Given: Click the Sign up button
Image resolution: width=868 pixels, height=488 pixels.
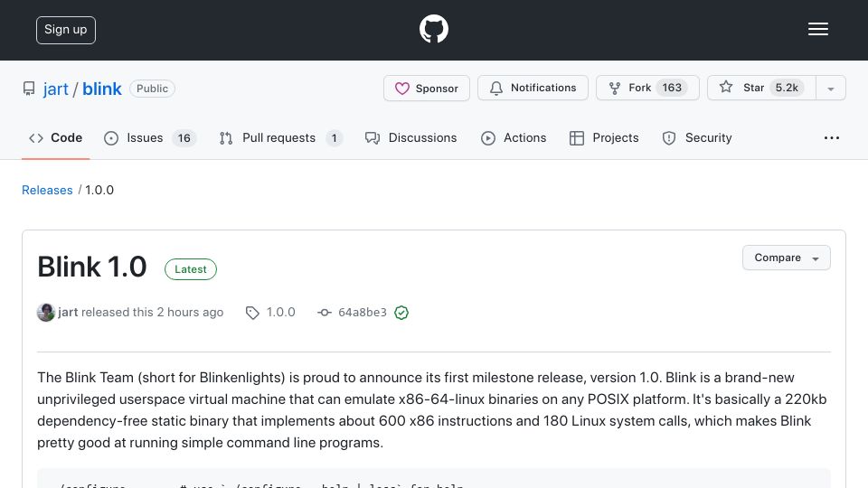Looking at the screenshot, I should coord(66,30).
